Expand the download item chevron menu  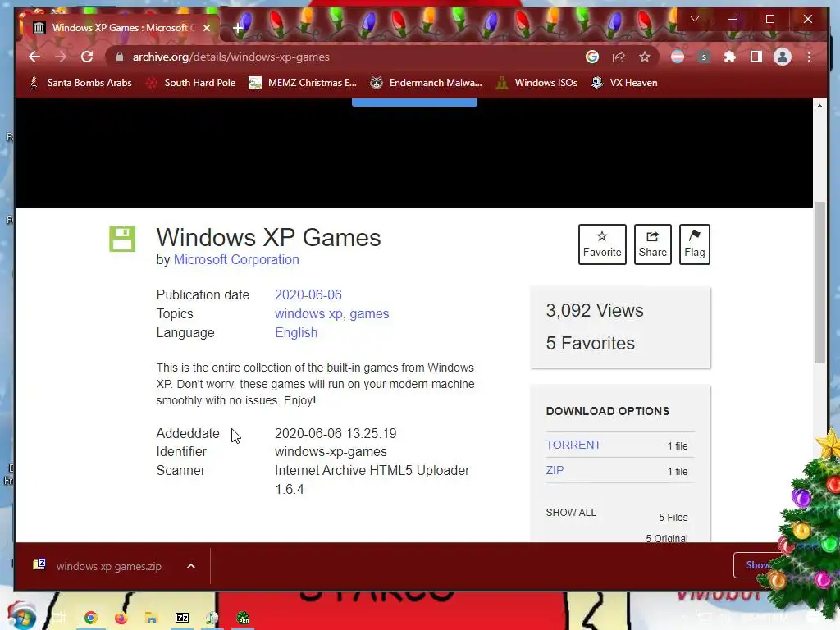(x=191, y=566)
